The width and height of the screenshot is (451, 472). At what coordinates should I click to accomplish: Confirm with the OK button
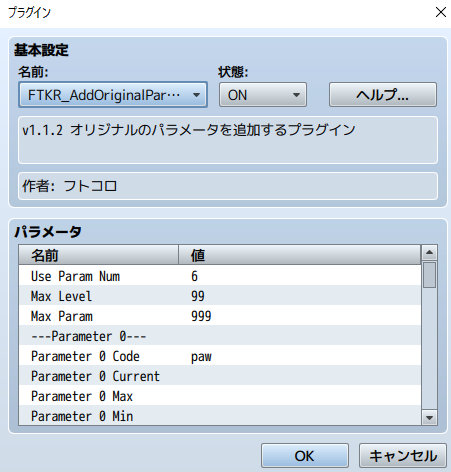coord(305,456)
